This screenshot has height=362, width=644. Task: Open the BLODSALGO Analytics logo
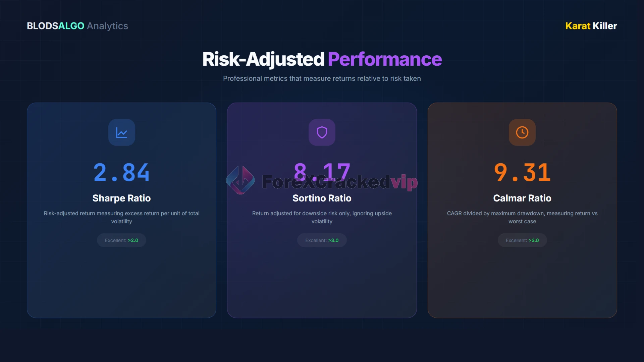coord(77,26)
